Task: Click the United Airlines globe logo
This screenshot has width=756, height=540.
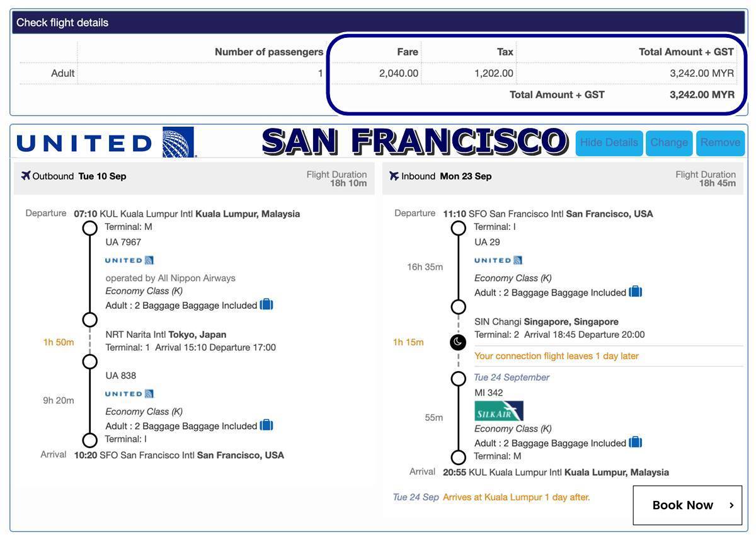Action: point(178,142)
